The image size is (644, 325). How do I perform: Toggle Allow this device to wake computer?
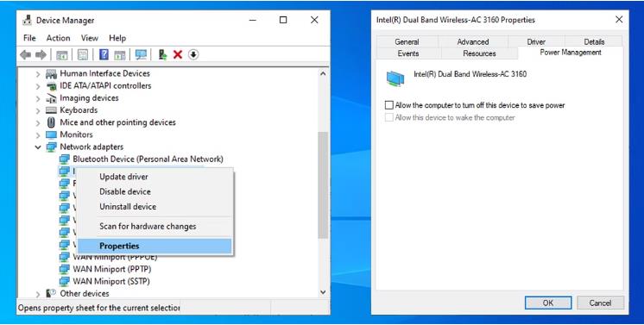tap(389, 117)
